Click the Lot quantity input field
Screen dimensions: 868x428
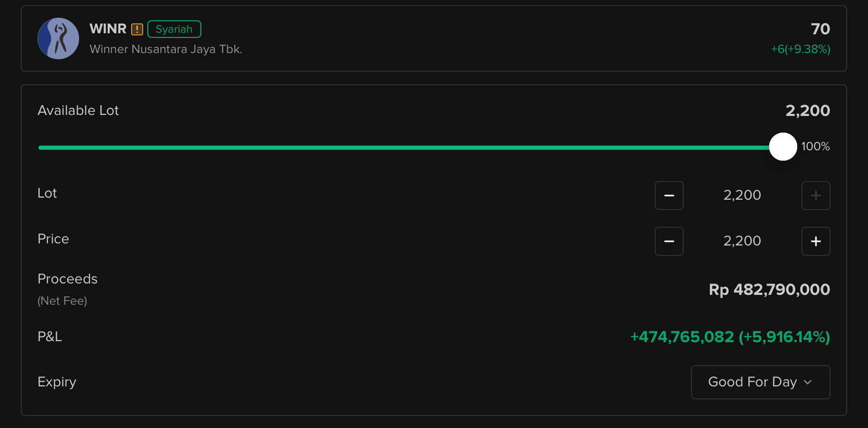[x=742, y=196]
